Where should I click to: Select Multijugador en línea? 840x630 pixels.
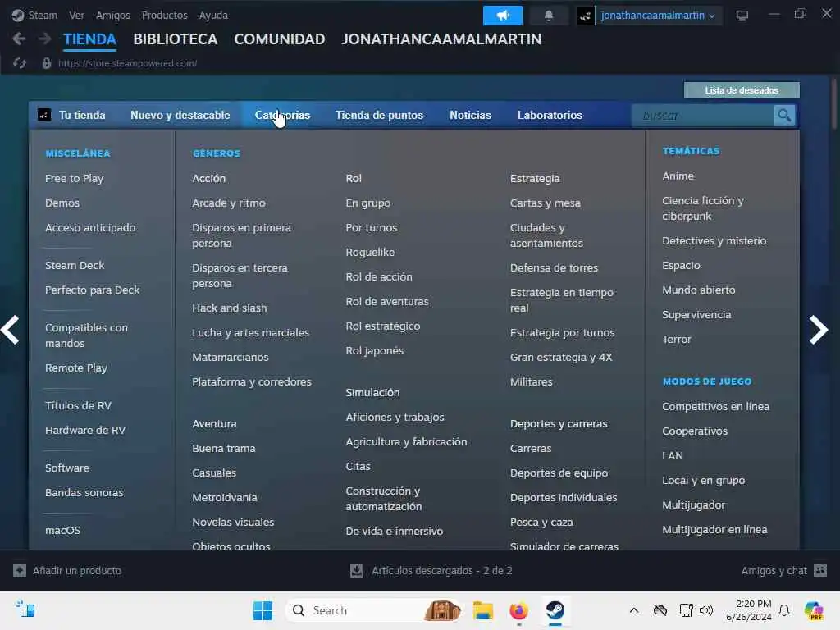coord(714,530)
